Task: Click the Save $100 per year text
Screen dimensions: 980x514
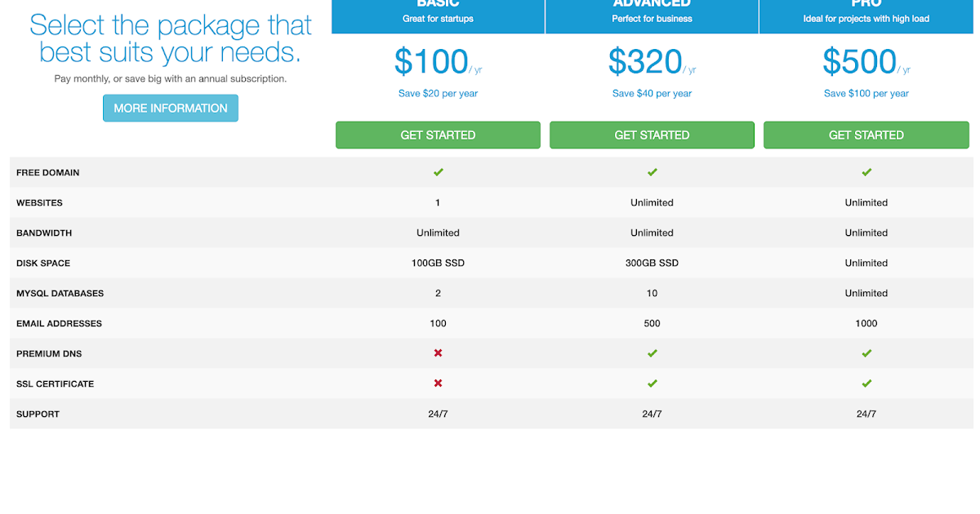Action: pyautogui.click(x=866, y=93)
